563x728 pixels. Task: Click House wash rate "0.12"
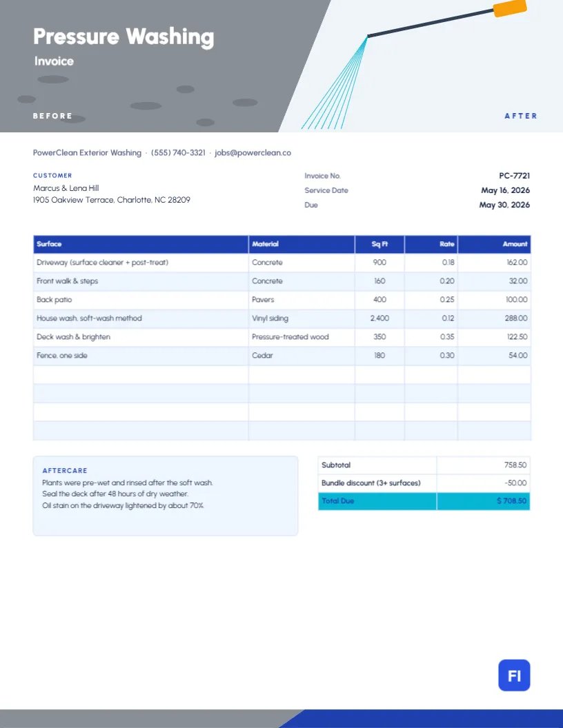click(x=448, y=318)
